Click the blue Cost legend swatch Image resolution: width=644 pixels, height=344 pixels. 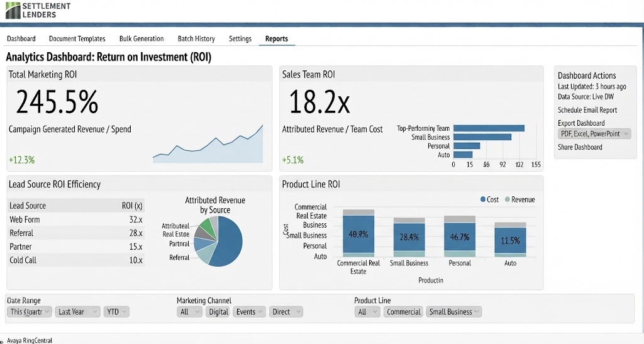pyautogui.click(x=483, y=199)
